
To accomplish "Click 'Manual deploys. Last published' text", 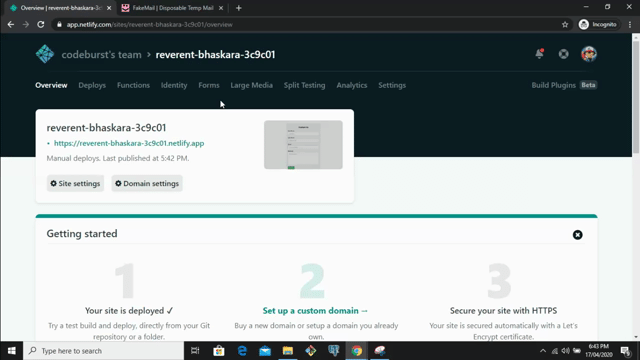I will (118, 158).
